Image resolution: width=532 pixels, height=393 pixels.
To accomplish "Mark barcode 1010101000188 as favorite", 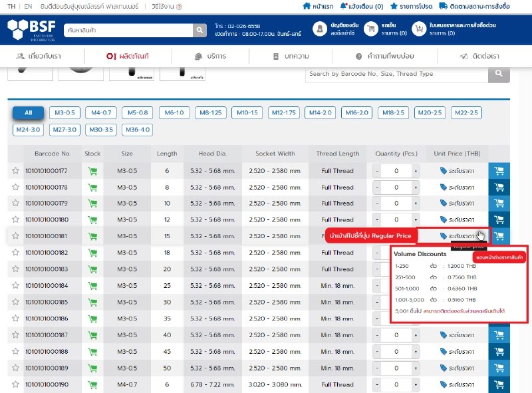I will point(15,352).
